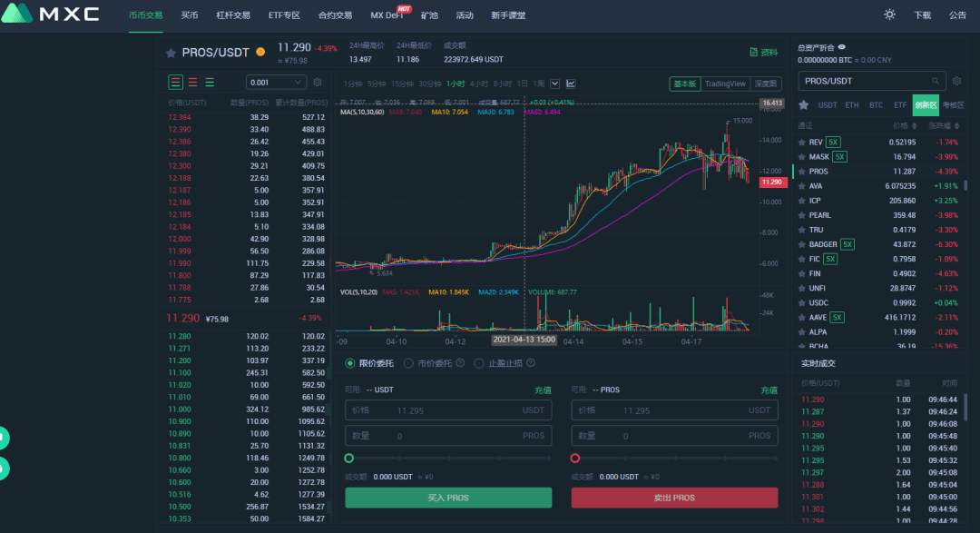Star the BADGER token row
The image size is (980, 533).
pos(802,244)
